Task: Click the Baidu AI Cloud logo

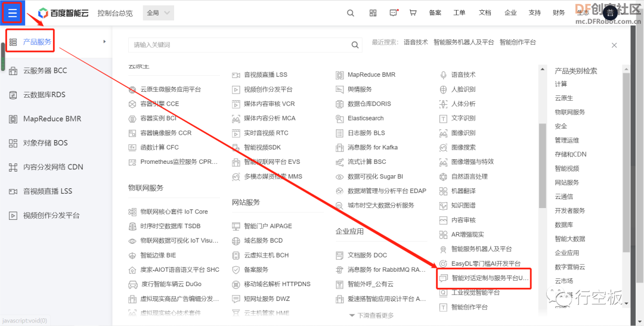Action: 63,13
